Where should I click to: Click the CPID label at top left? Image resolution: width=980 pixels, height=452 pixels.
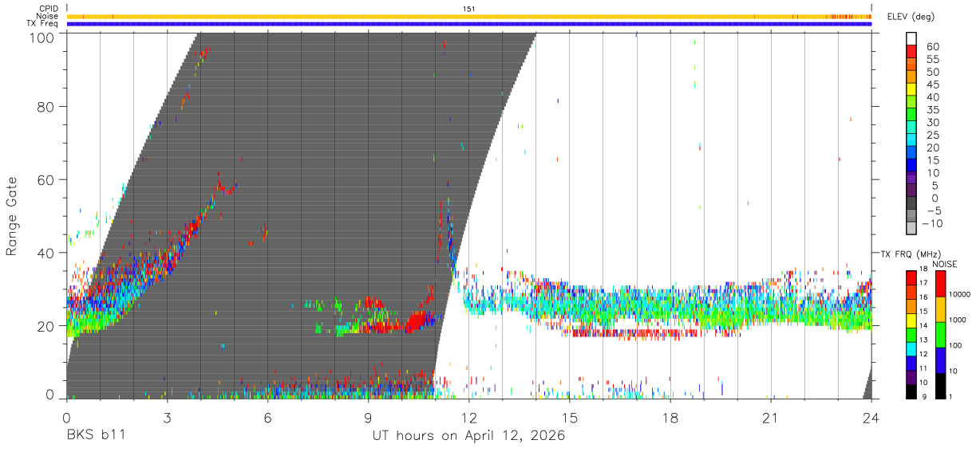coord(49,9)
